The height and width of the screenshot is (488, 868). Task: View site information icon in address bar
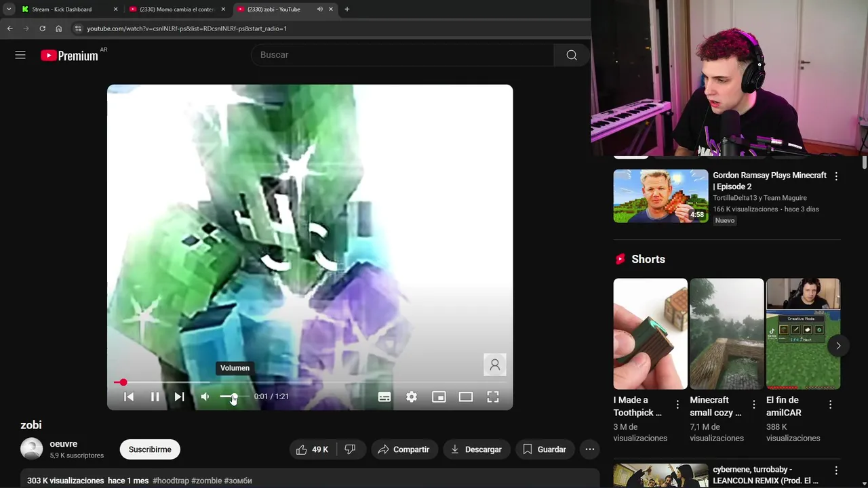click(78, 28)
